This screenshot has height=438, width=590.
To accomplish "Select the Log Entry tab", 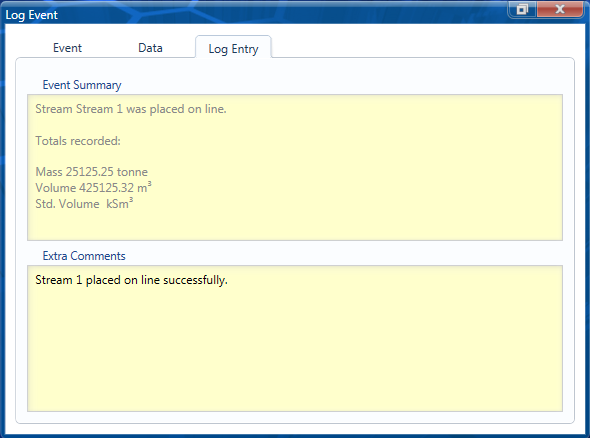I will 233,47.
